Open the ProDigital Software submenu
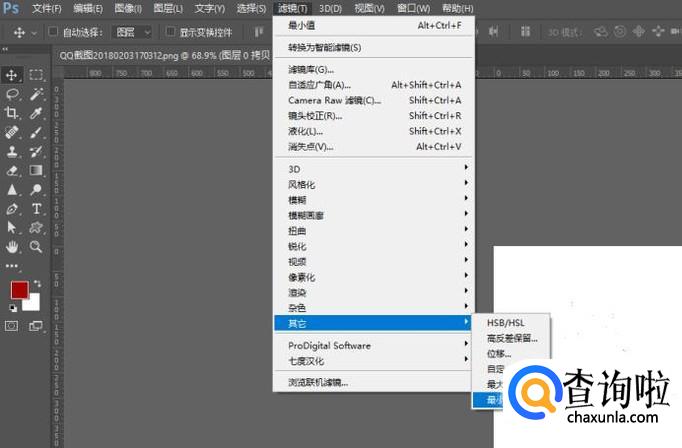Image resolution: width=682 pixels, height=448 pixels. coord(374,345)
